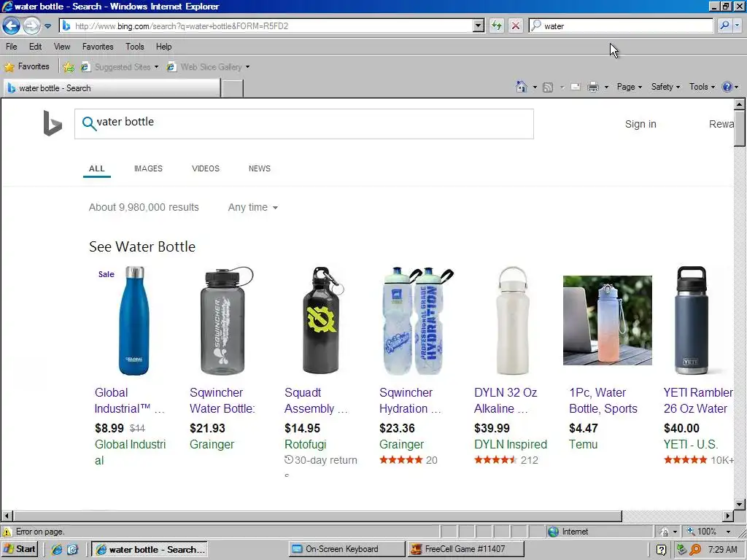
Task: Switch to On-Screen Keyboard taskbar button
Action: pos(347,549)
